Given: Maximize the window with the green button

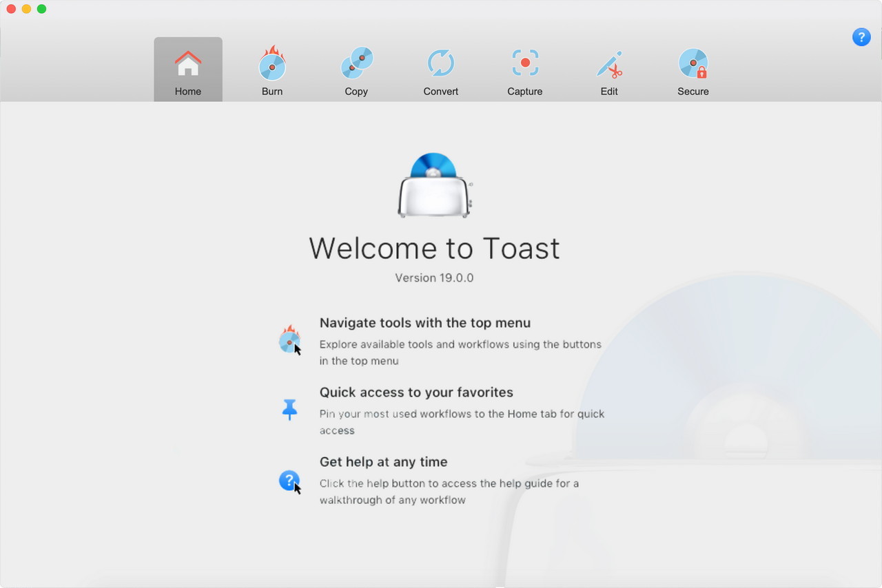Looking at the screenshot, I should coord(41,9).
